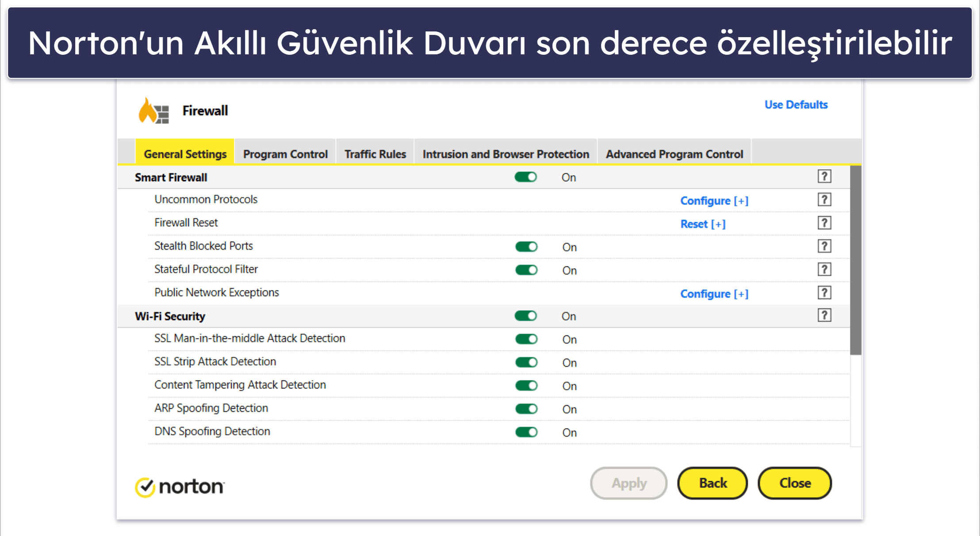Expand Configure for Uncommon Protocols
Image resolution: width=980 pixels, height=536 pixels.
pyautogui.click(x=714, y=201)
